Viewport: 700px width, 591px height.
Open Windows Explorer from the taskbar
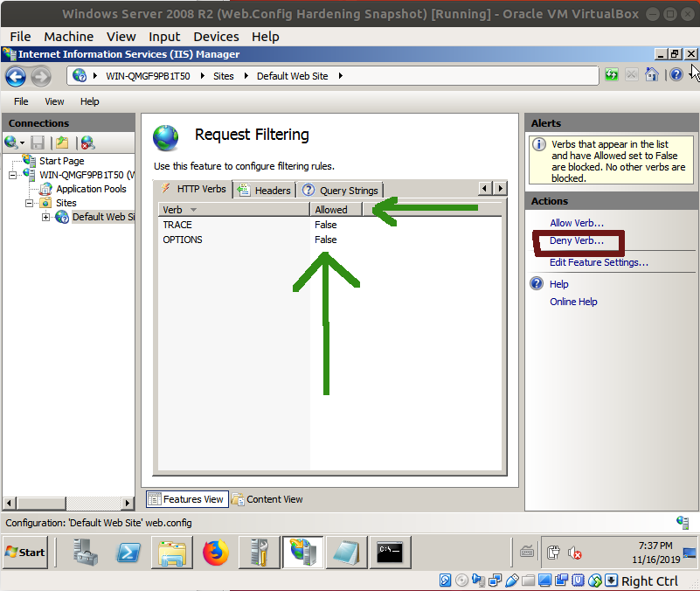(172, 553)
